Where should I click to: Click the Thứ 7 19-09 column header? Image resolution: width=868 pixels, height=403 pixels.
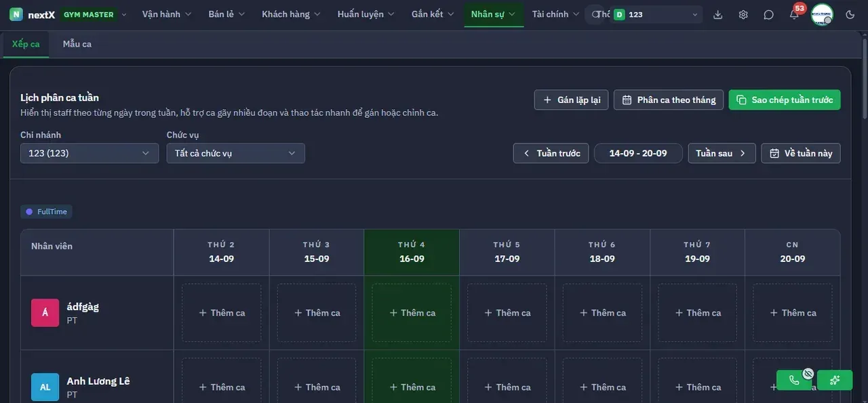click(x=697, y=252)
